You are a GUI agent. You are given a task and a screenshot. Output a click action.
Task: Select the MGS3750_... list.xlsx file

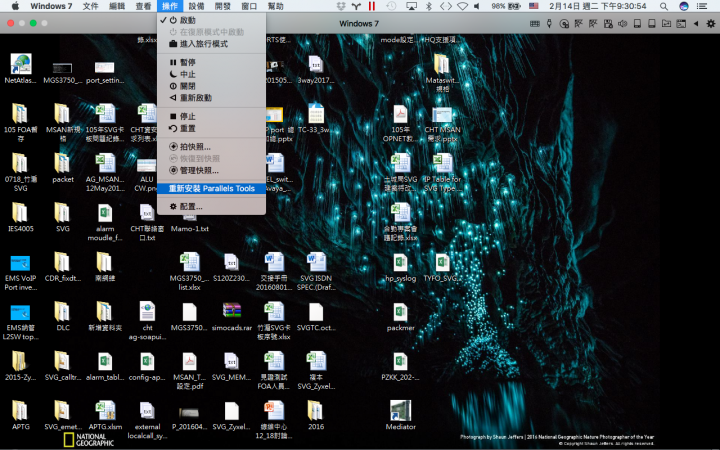click(189, 271)
